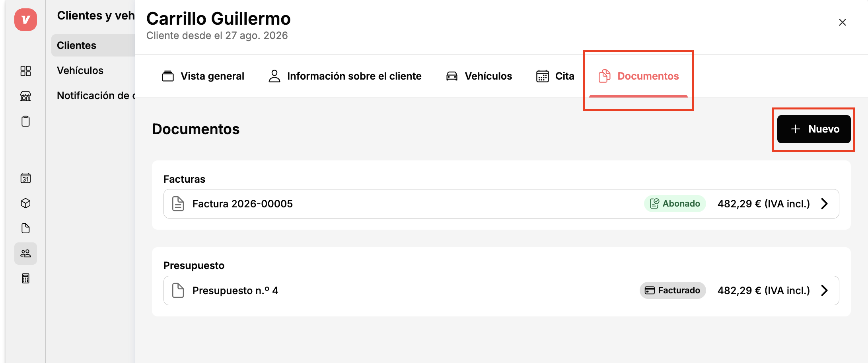This screenshot has height=363, width=868.
Task: Switch to the Vista general tab
Action: (203, 76)
